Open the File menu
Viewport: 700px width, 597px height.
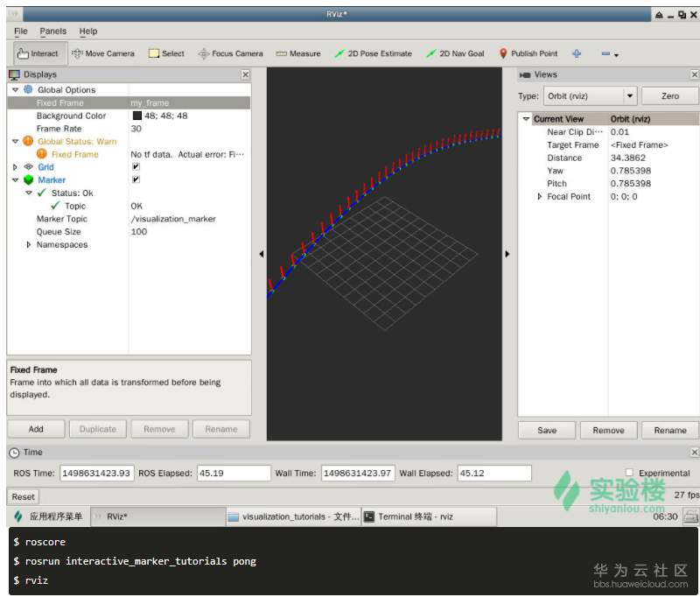[x=21, y=32]
